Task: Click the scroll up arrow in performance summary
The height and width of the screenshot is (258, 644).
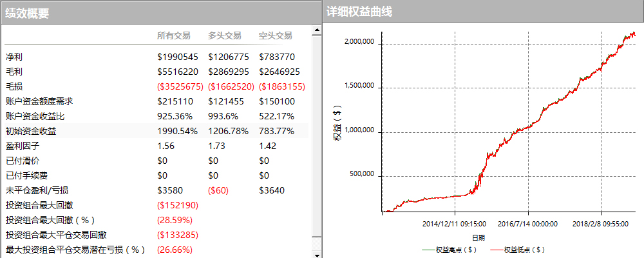Action: (316, 29)
